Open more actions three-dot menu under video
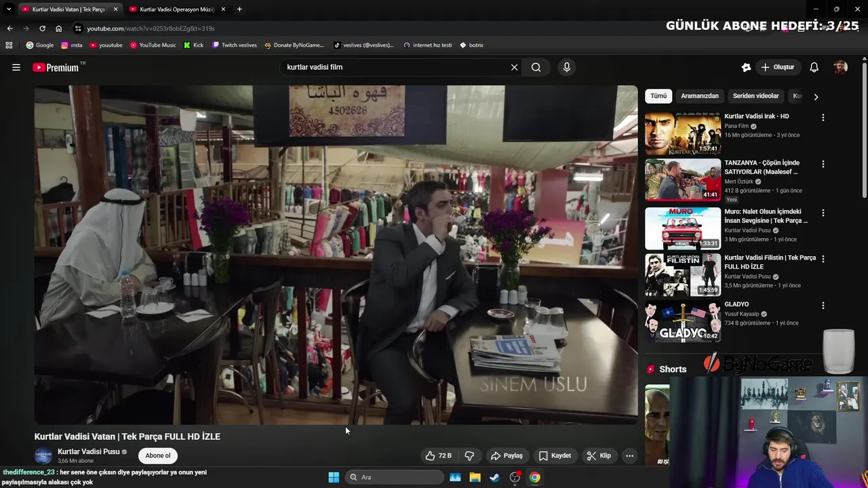This screenshot has width=868, height=488. pyautogui.click(x=629, y=455)
